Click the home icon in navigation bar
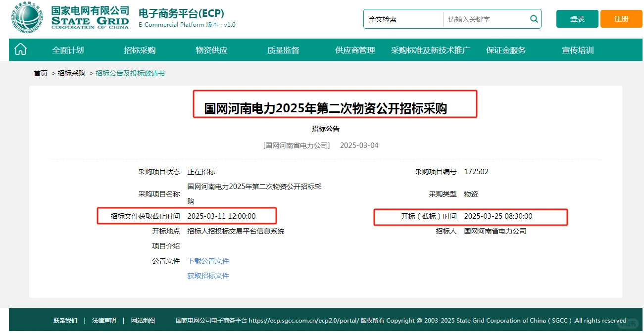The image size is (644, 334). click(20, 49)
